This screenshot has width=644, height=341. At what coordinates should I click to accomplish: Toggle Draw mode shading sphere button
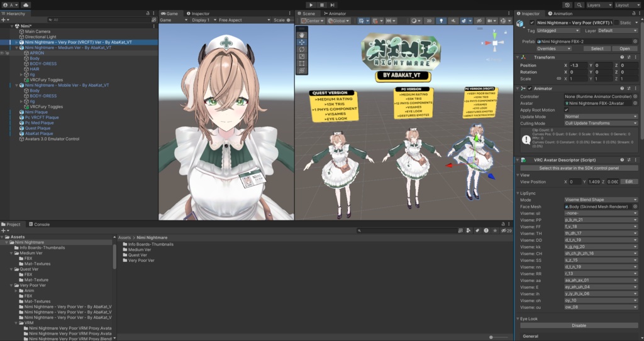tap(416, 21)
